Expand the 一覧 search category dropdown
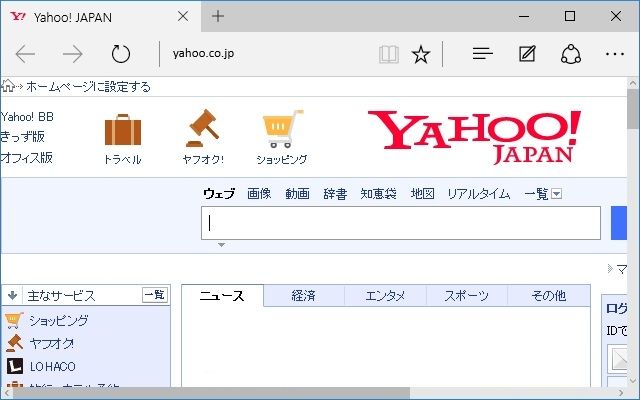This screenshot has width=640, height=400. pos(556,193)
